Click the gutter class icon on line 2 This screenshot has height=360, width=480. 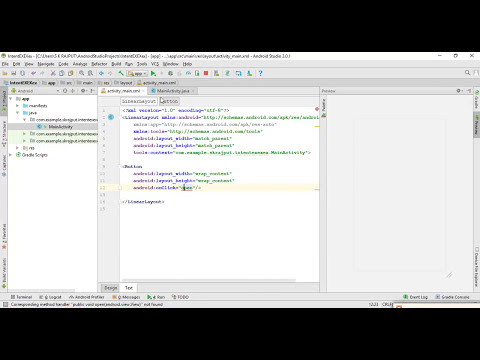point(111,117)
